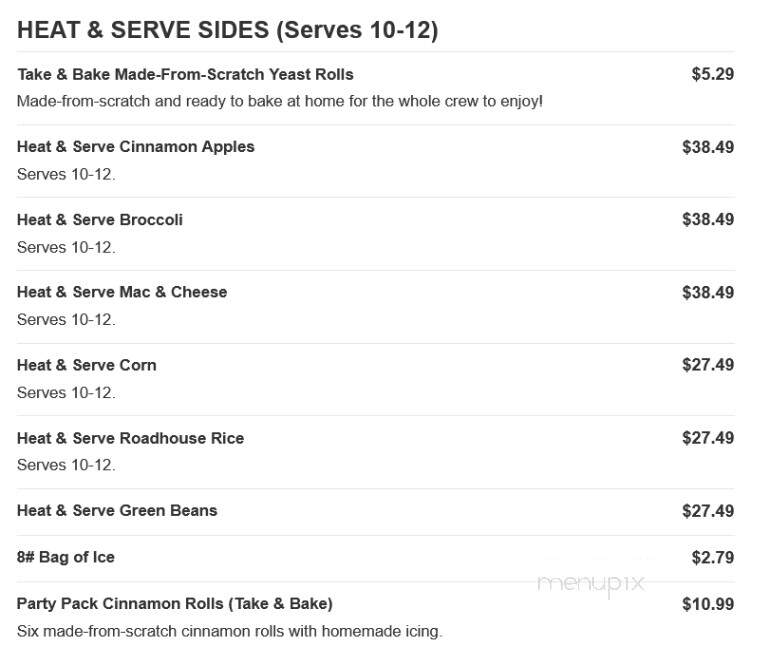Click the Mac & Cheese $38.49 price
770x666 pixels.
[708, 292]
